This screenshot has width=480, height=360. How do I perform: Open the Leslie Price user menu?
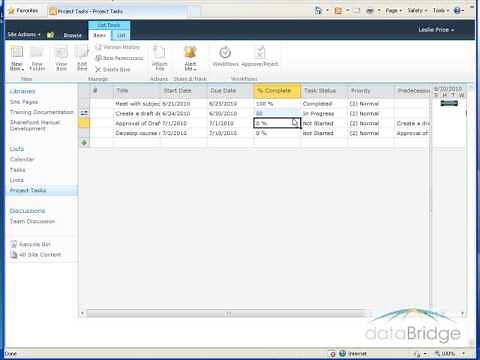click(x=436, y=30)
